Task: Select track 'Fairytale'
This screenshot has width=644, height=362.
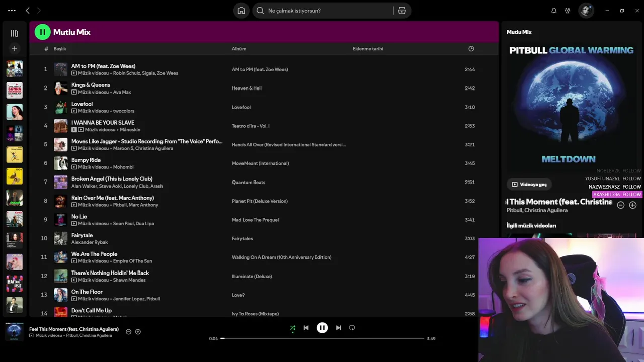Action: (82, 235)
